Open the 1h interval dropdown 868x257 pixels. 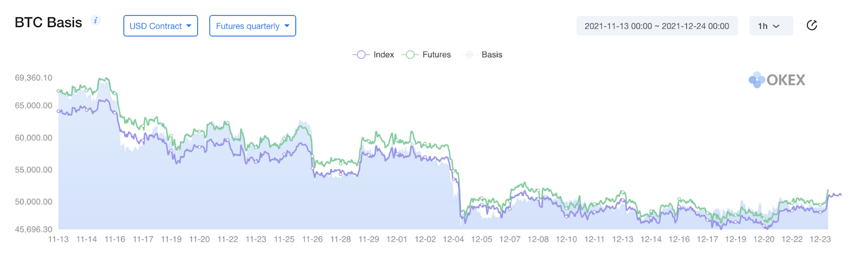770,26
